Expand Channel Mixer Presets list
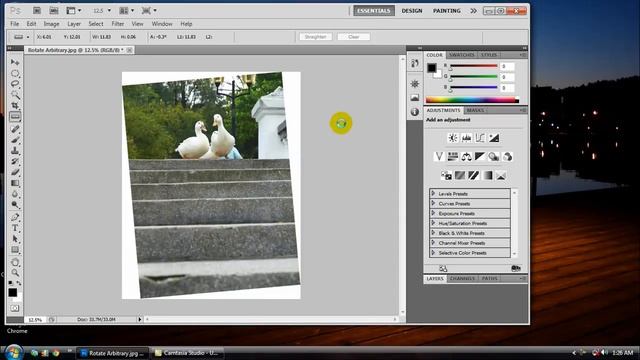640x360 pixels. click(x=433, y=242)
